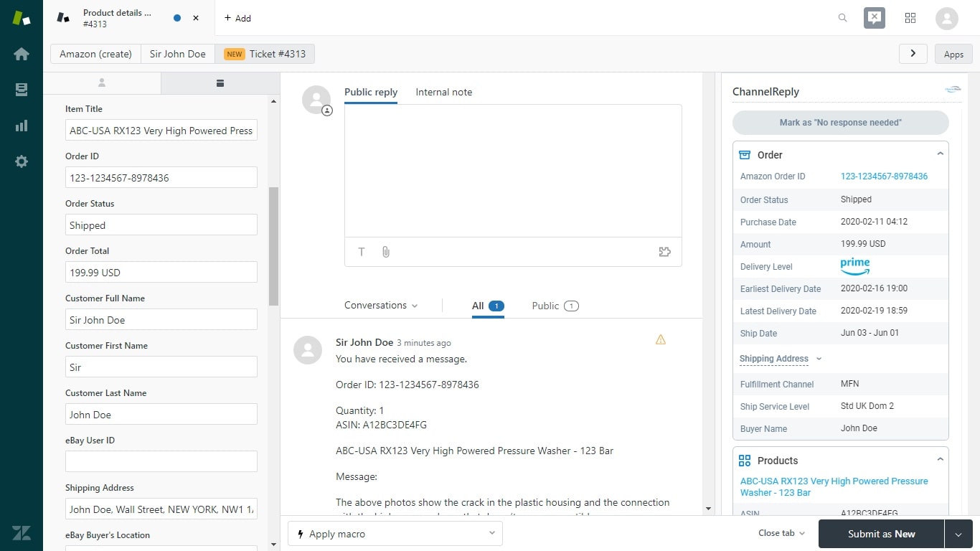
Task: Collapse the Order panel in ChannelReply
Action: pos(940,153)
